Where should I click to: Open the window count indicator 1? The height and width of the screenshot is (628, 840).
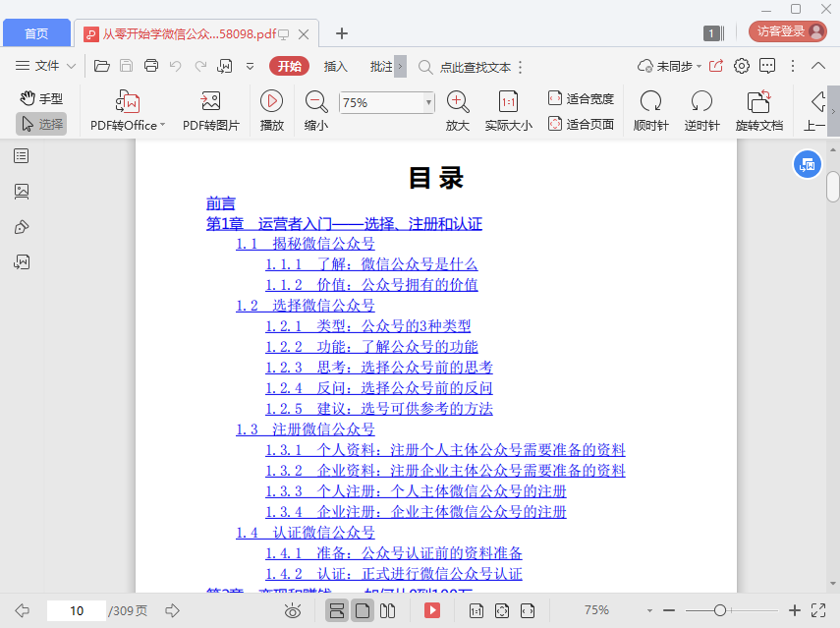pos(713,33)
